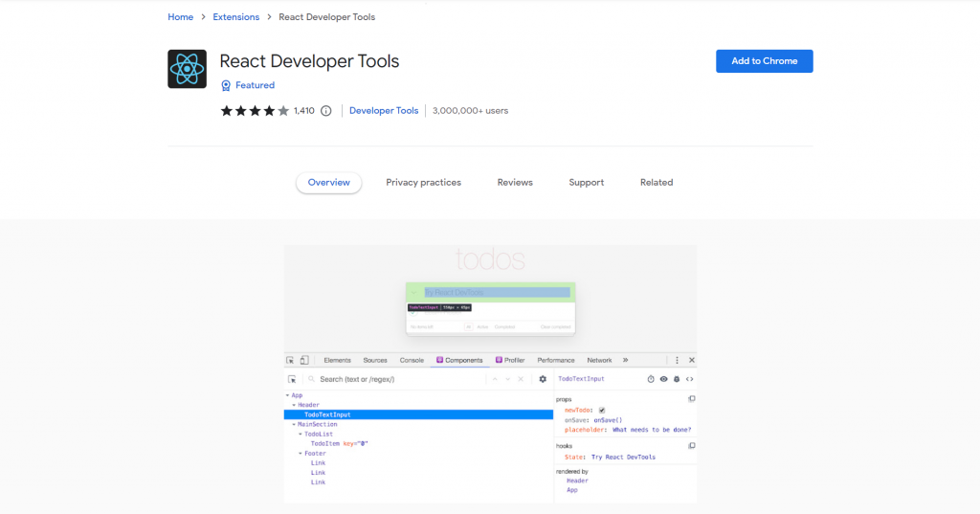The image size is (980, 514).
Task: Select the TodoItem key="0" tree row
Action: [x=340, y=444]
